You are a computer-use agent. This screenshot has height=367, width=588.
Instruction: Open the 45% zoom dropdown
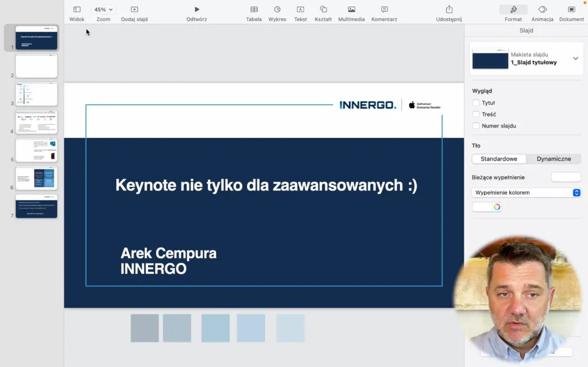(103, 10)
